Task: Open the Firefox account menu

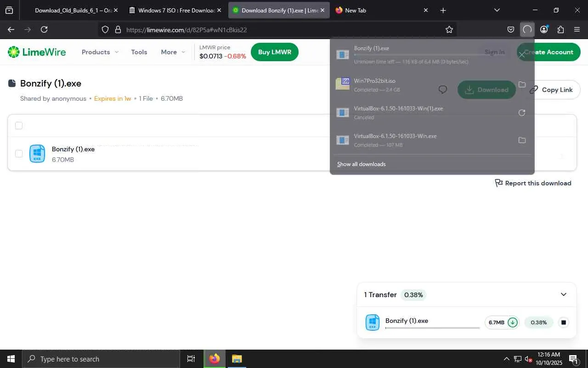Action: [x=544, y=29]
